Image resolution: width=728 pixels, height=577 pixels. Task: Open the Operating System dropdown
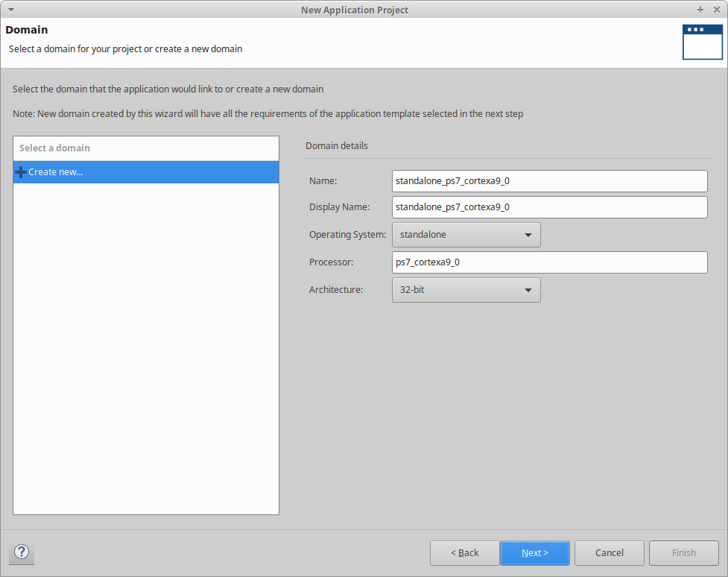pyautogui.click(x=466, y=235)
